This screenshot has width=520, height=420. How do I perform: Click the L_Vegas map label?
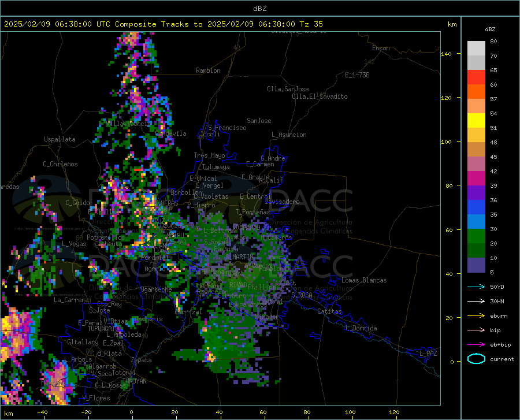click(74, 244)
